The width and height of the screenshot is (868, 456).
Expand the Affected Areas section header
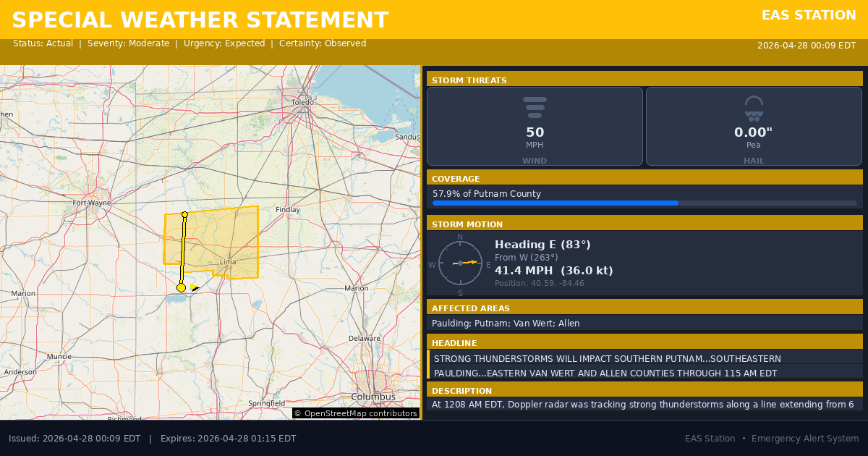[x=644, y=308]
